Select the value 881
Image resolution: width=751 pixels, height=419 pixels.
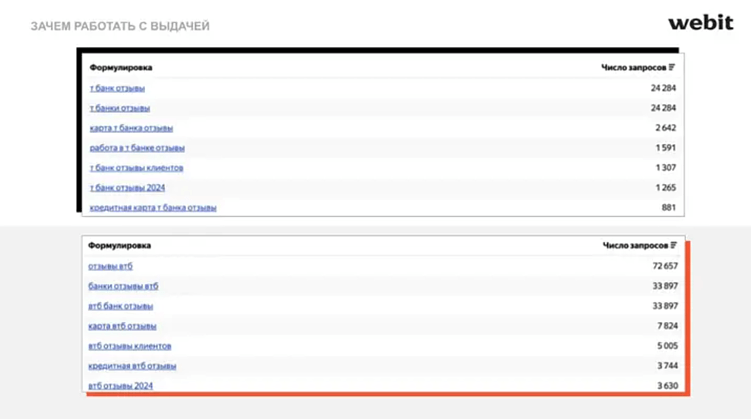point(669,208)
